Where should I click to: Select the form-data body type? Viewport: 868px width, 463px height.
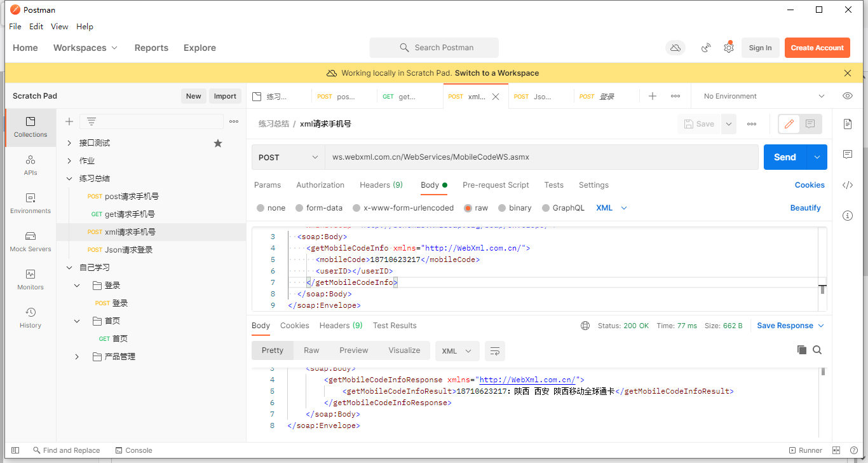(x=299, y=208)
